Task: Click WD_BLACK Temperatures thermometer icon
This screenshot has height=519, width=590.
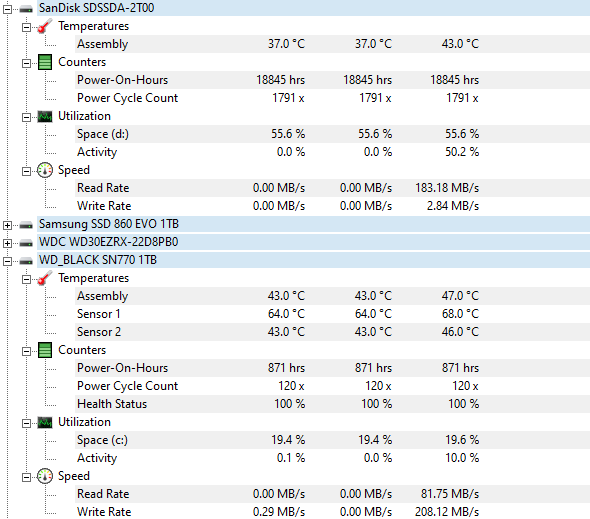Action: pyautogui.click(x=45, y=278)
